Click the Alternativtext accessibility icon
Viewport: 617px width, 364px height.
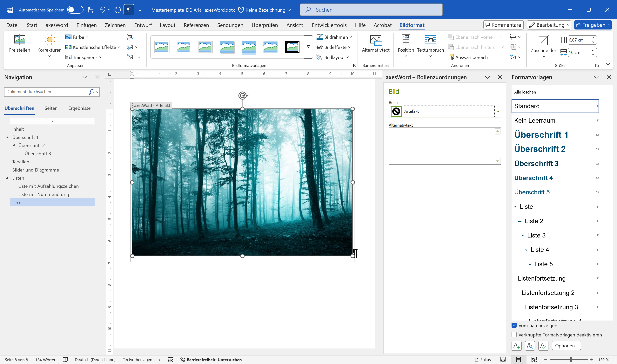click(x=376, y=40)
